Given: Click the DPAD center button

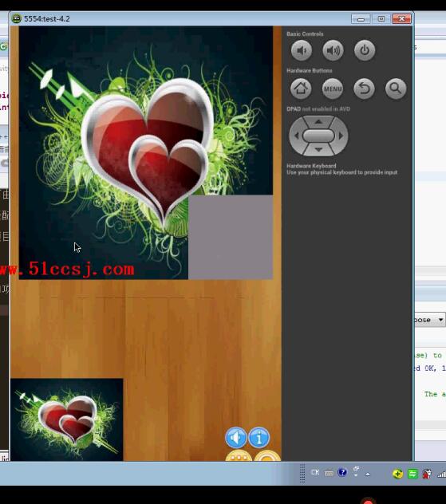Looking at the screenshot, I should pyautogui.click(x=318, y=136).
